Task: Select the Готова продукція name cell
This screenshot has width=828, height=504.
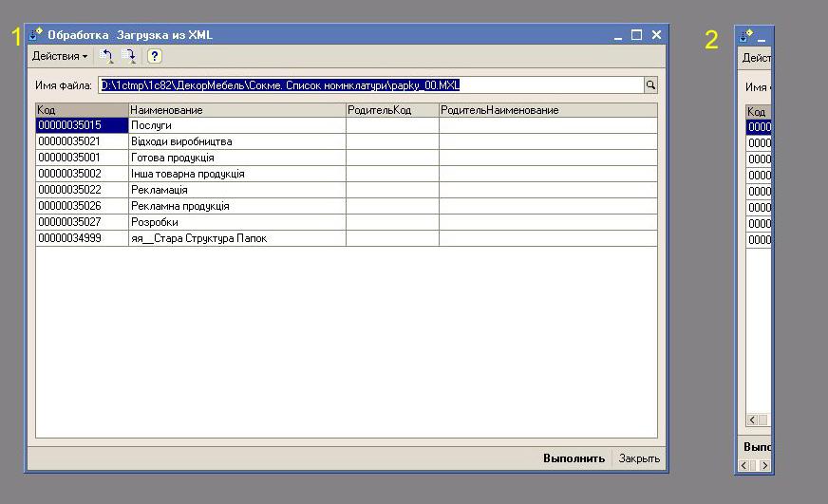Action: [237, 158]
